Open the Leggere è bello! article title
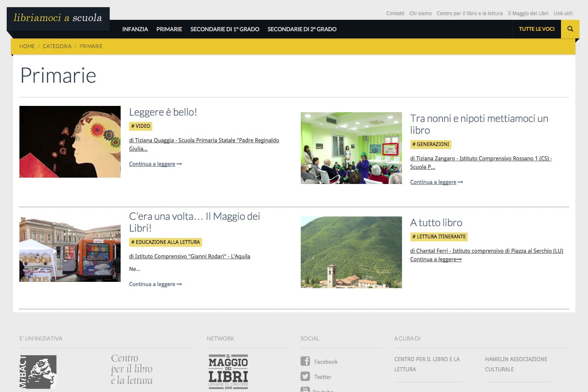Screen dimensions: 588x392 click(x=163, y=112)
